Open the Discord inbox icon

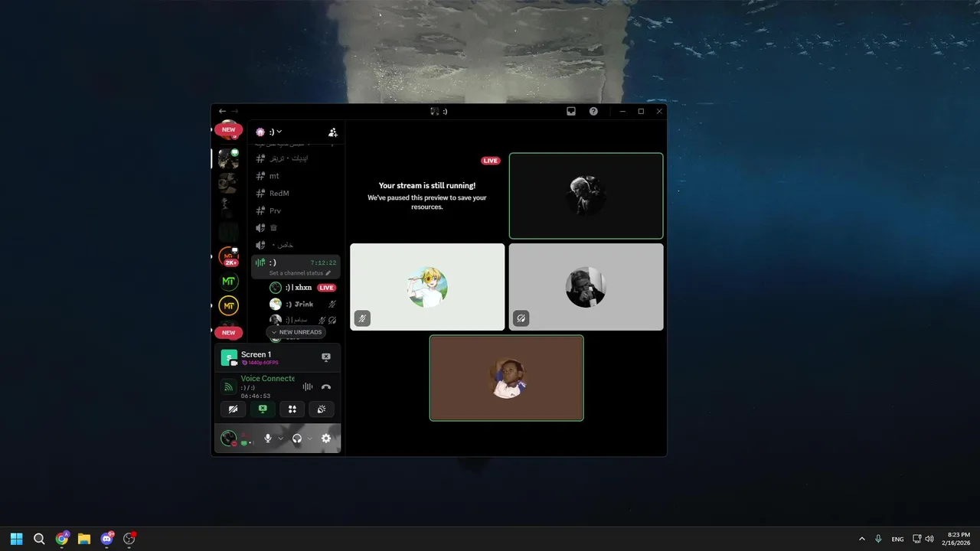[571, 111]
